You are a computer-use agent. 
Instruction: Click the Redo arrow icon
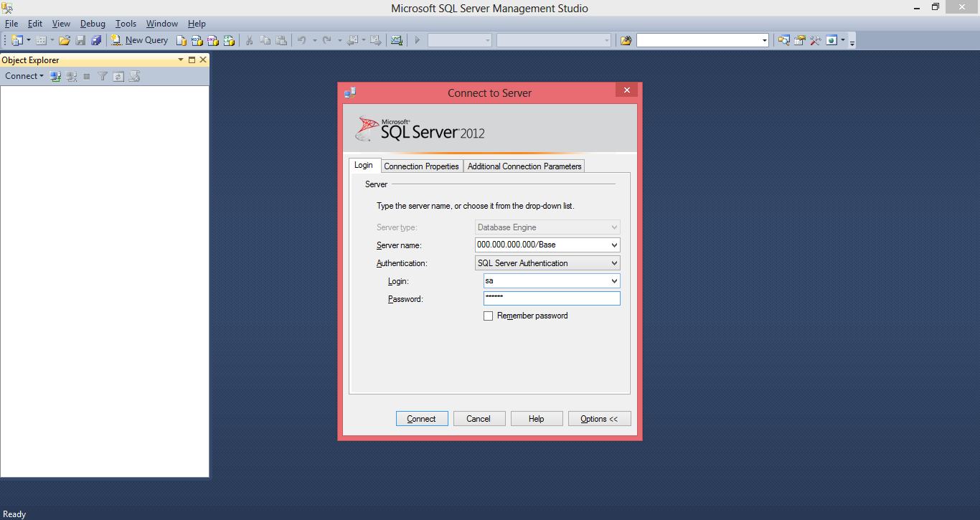(x=327, y=40)
